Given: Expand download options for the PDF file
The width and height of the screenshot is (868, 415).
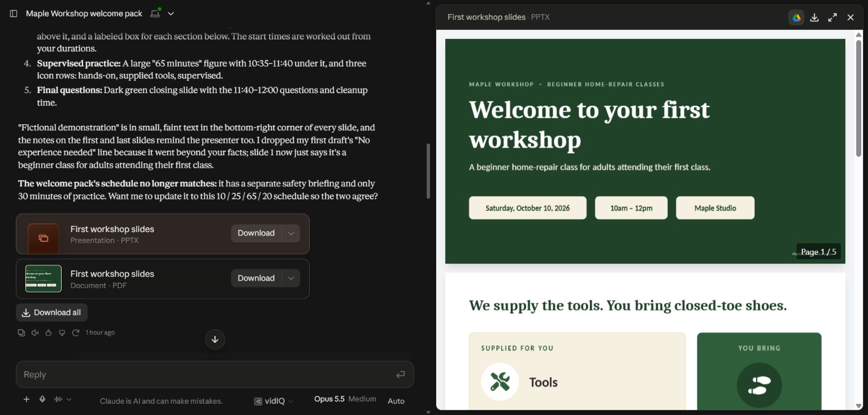Looking at the screenshot, I should (291, 278).
